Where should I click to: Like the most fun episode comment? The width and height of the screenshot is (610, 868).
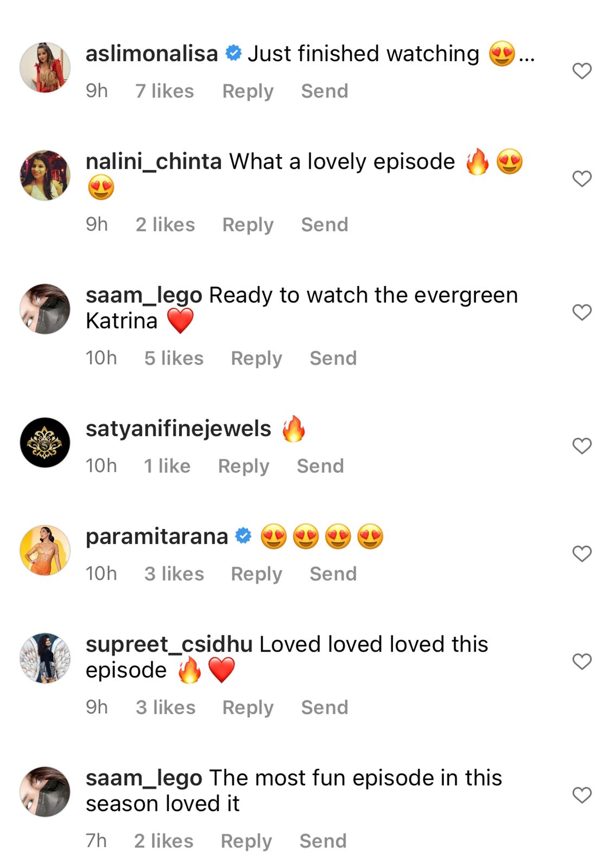tap(582, 795)
